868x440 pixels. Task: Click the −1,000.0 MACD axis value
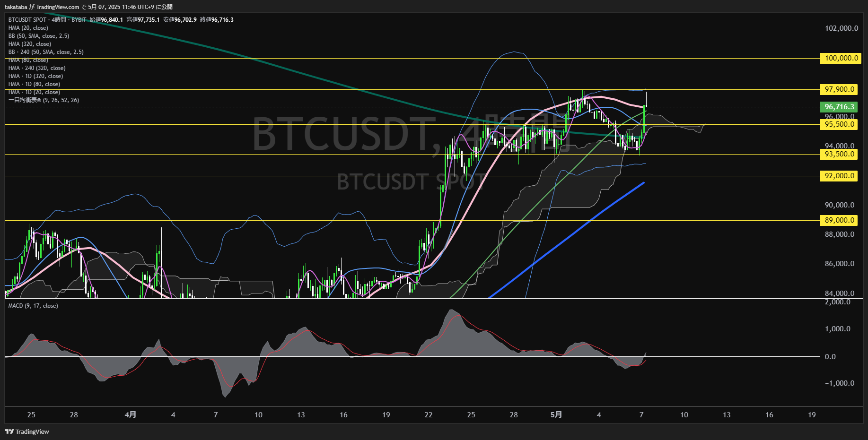[x=840, y=383]
